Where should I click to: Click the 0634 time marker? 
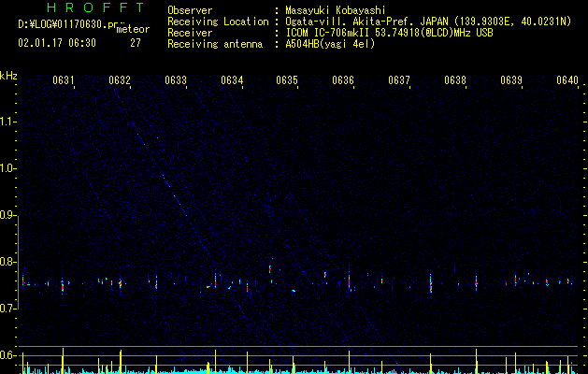coord(232,80)
